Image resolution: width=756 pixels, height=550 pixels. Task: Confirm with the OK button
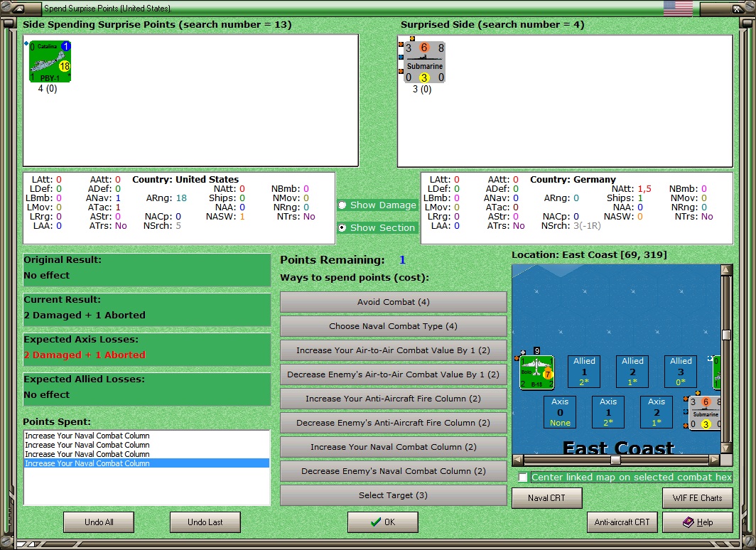(383, 522)
